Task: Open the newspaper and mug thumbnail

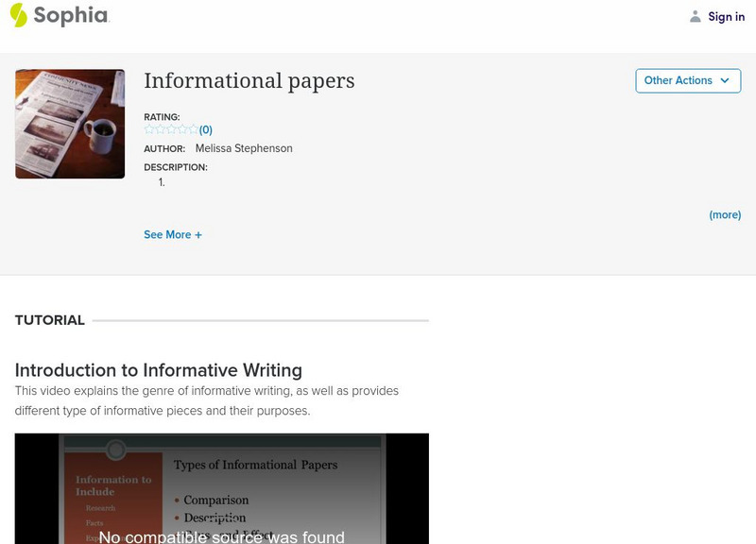Action: tap(70, 124)
